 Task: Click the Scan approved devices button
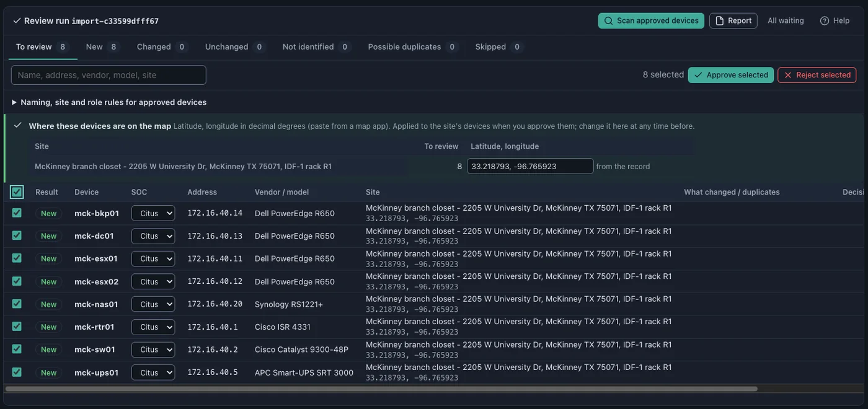click(651, 20)
